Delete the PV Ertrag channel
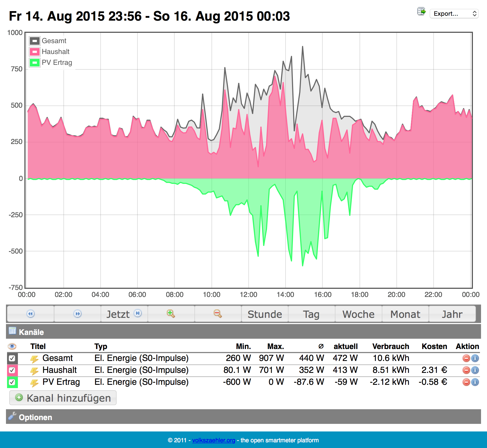 tap(466, 382)
